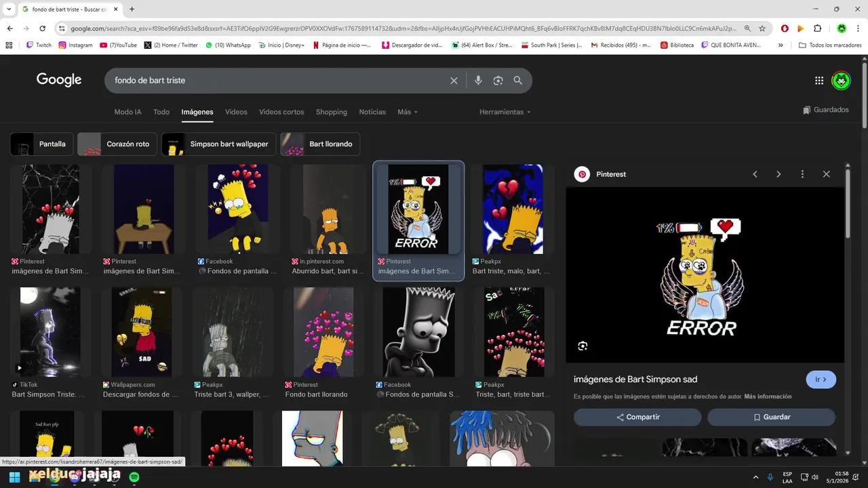
Task: Open Chrome extensions puzzle icon
Action: click(x=817, y=28)
